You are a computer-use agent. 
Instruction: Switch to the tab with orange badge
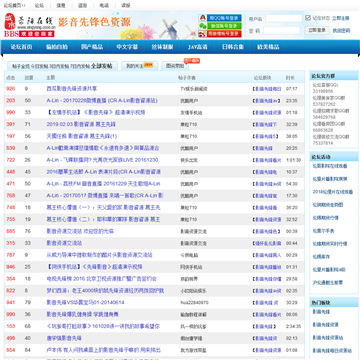(x=139, y=66)
